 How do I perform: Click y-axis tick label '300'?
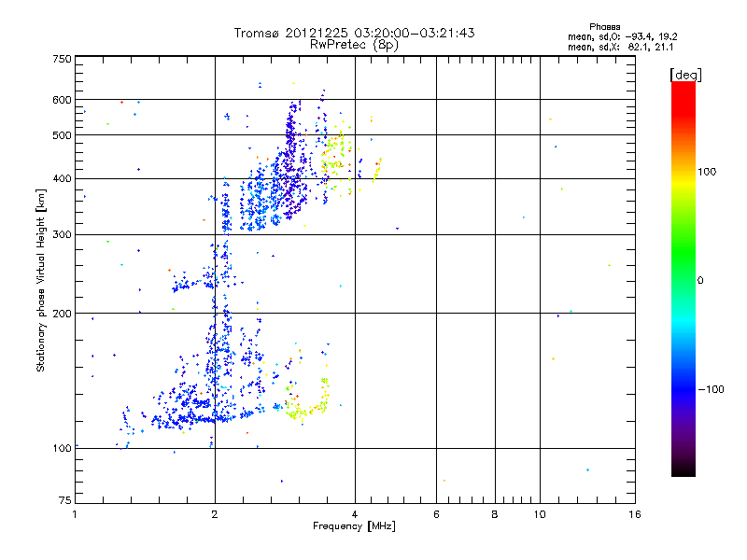click(x=62, y=235)
